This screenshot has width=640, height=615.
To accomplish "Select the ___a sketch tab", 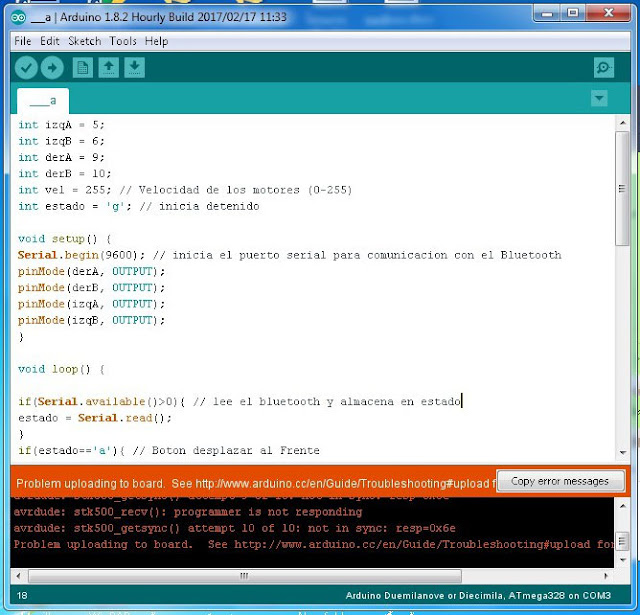I will (43, 101).
